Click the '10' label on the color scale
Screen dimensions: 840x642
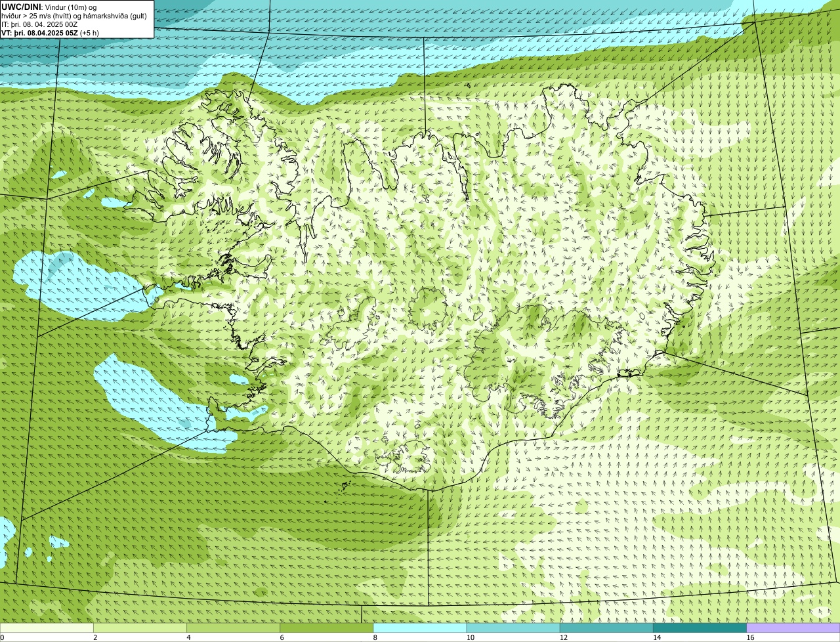tap(470, 637)
